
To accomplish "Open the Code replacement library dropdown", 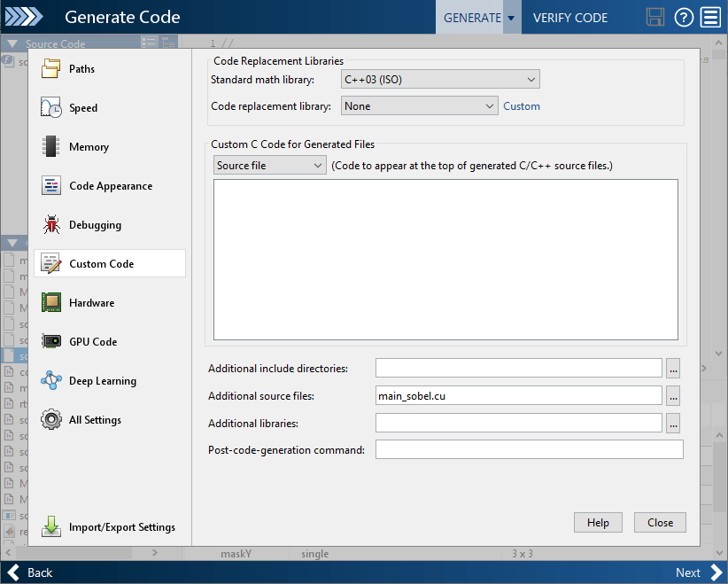I will point(420,106).
